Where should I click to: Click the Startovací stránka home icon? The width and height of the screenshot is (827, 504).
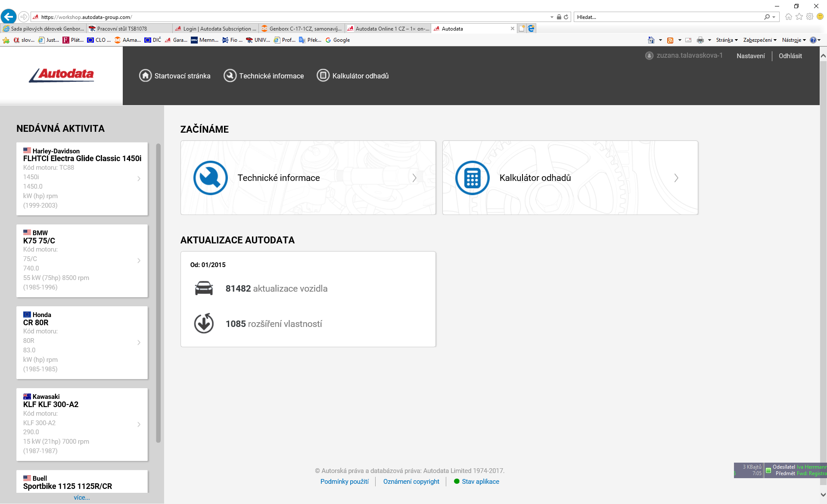[x=145, y=76]
